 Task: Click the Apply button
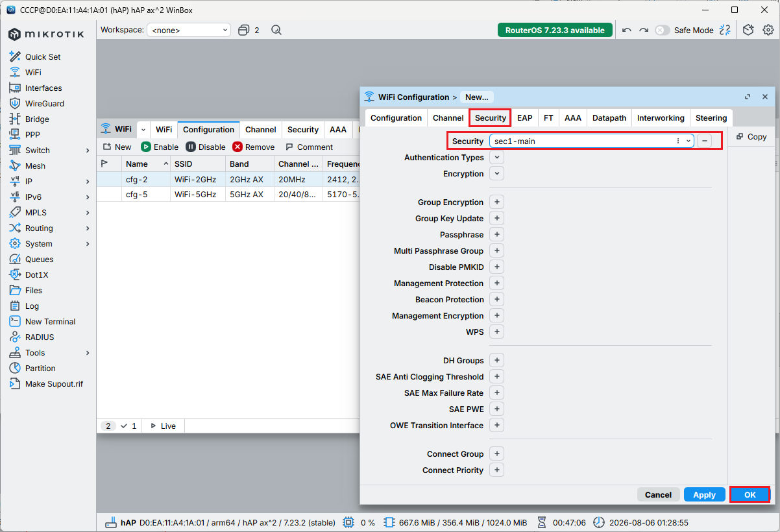tap(704, 494)
